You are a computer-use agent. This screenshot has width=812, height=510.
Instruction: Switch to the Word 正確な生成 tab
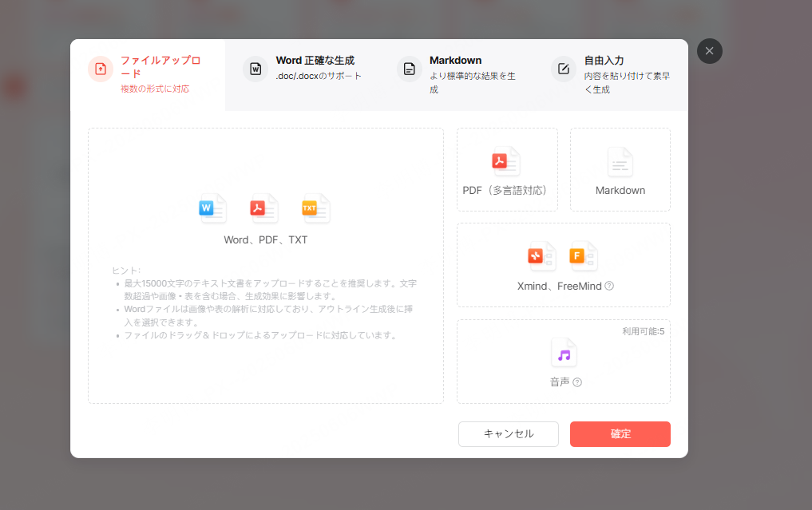click(311, 69)
